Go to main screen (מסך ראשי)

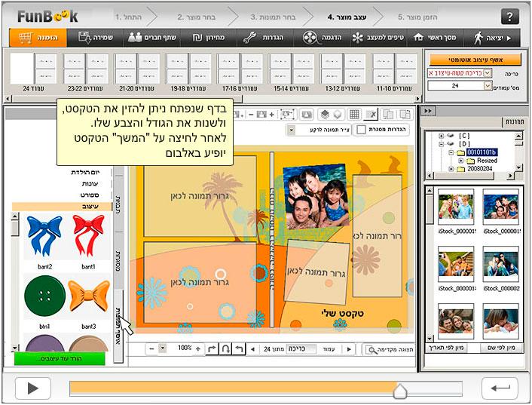(435, 38)
